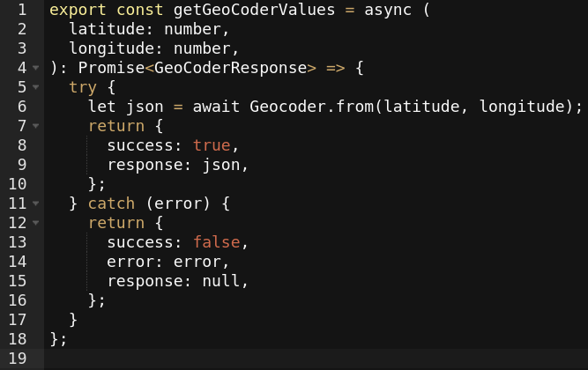The width and height of the screenshot is (588, 370).
Task: Click the await keyword on line 6
Action: tap(216, 107)
